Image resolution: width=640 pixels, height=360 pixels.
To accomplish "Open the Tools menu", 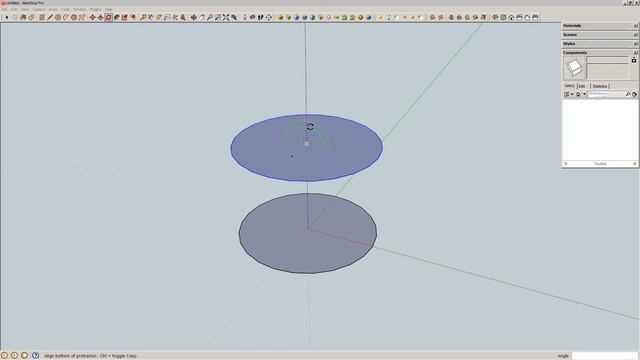I will click(x=65, y=9).
